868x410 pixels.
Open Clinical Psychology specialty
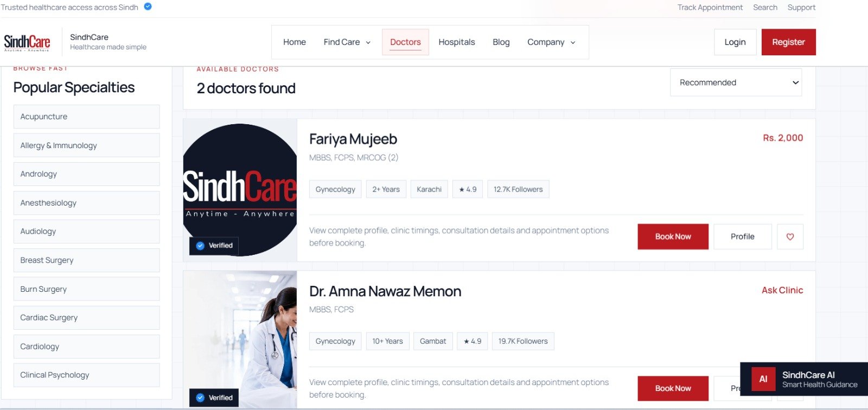tap(87, 375)
